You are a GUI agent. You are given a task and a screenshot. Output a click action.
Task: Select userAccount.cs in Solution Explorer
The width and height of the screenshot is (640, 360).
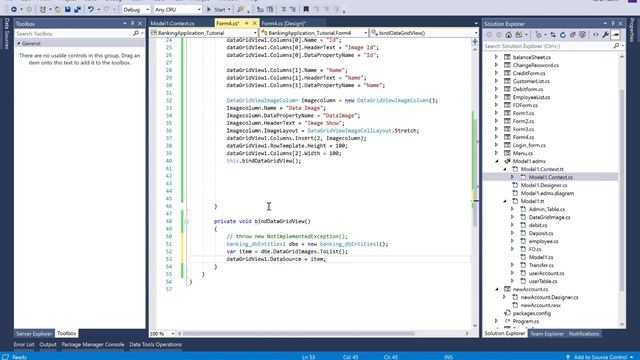pyautogui.click(x=546, y=273)
